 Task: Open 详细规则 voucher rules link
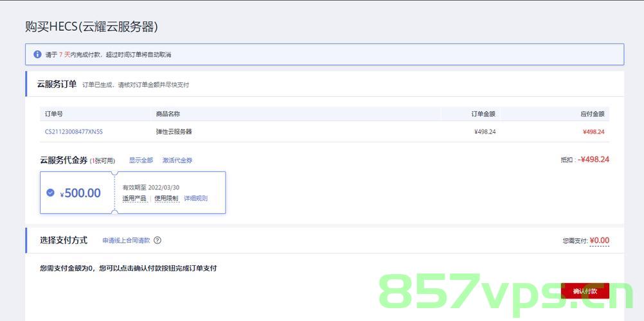(195, 198)
